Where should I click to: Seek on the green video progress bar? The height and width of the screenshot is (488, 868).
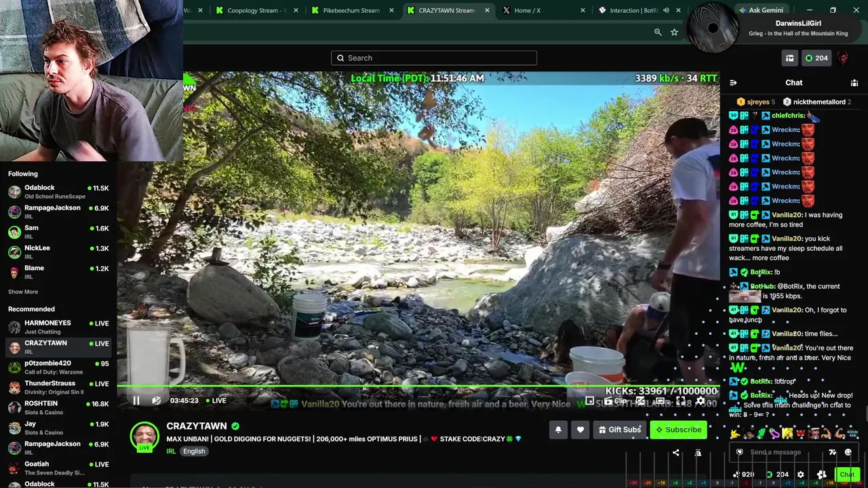pos(418,386)
